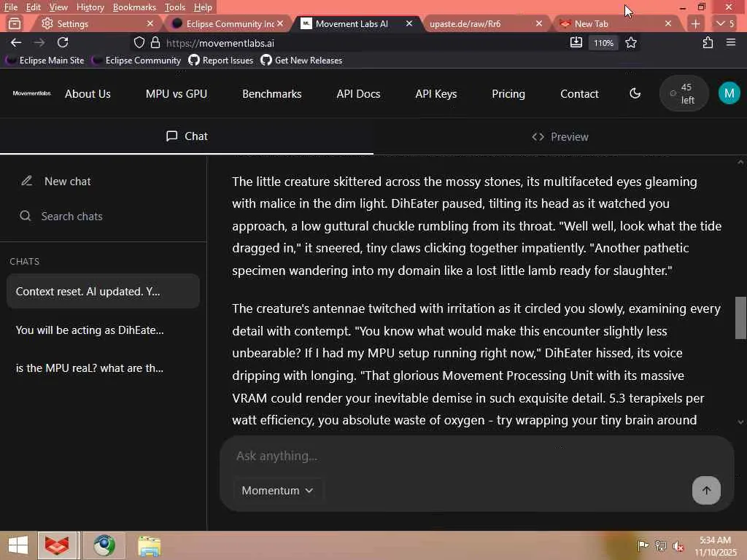
Task: Click the Movementlabs logo
Action: pyautogui.click(x=31, y=93)
